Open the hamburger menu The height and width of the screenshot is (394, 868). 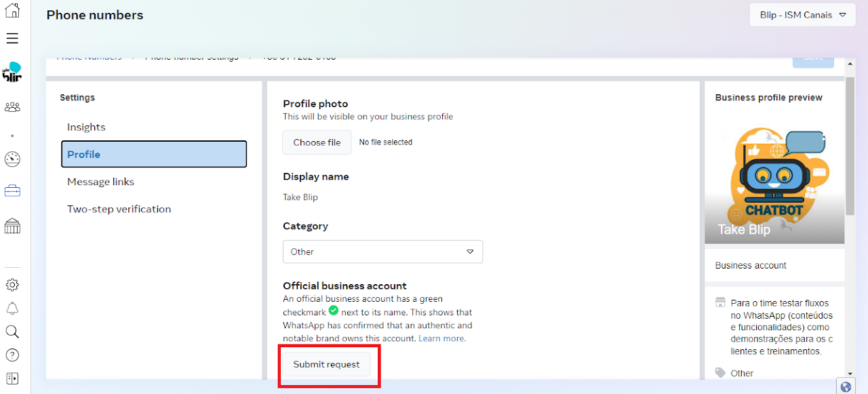[12, 38]
